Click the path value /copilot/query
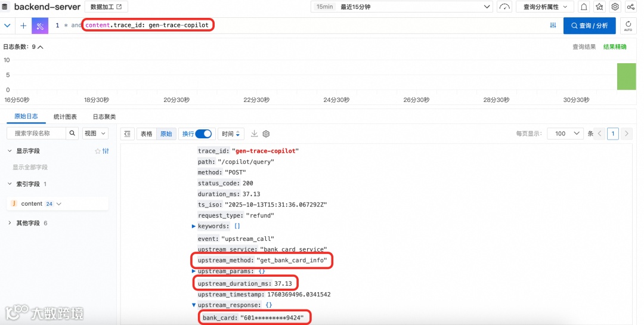 click(x=246, y=162)
